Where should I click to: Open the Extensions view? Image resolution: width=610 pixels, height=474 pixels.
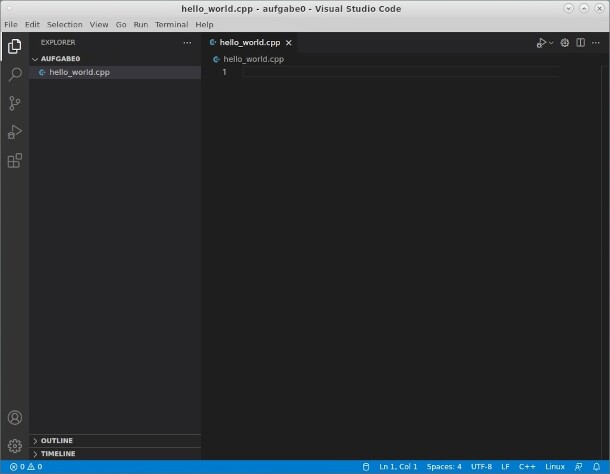click(x=14, y=160)
